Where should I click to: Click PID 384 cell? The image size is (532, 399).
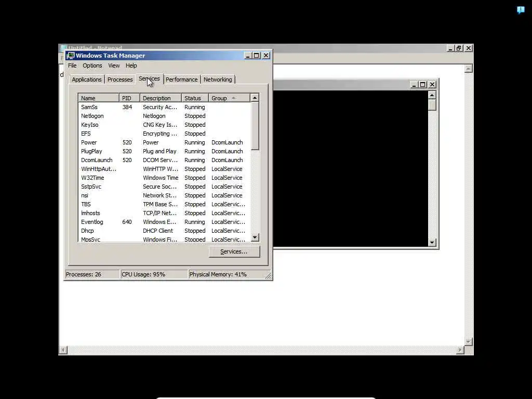(127, 107)
